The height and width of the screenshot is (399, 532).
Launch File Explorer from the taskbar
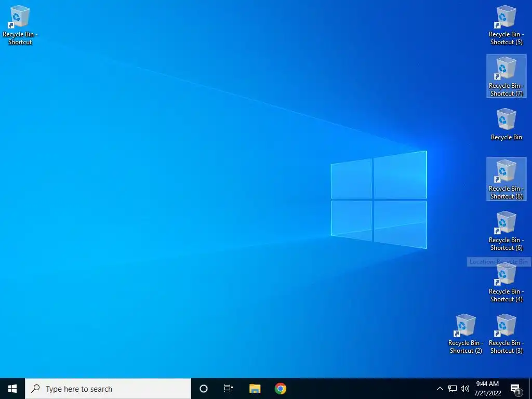coord(255,389)
